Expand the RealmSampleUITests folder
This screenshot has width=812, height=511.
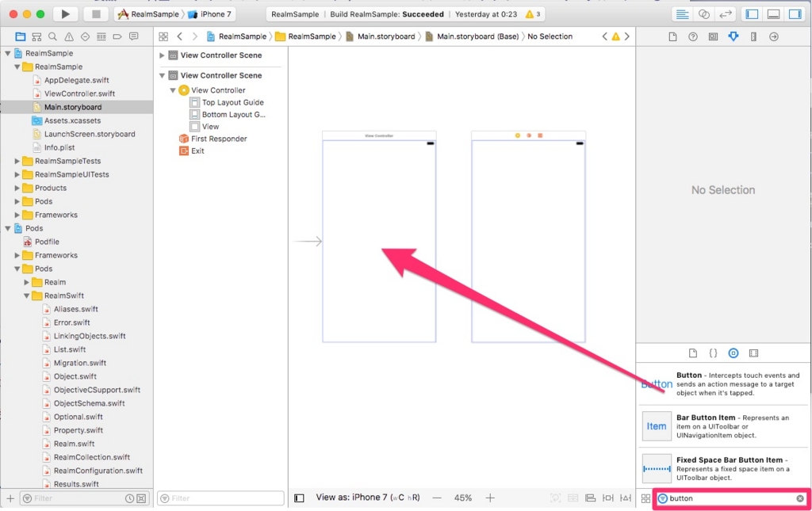tap(17, 174)
